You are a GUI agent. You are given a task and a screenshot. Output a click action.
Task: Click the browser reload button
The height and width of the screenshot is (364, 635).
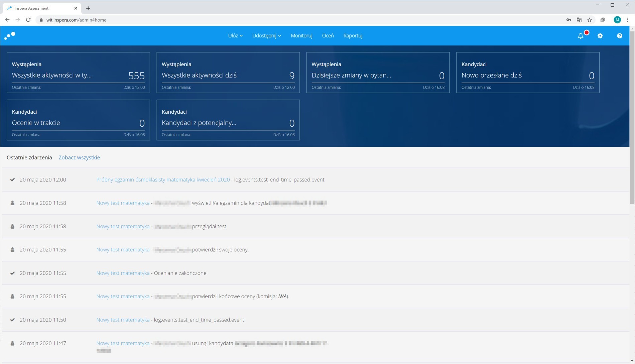coord(28,20)
